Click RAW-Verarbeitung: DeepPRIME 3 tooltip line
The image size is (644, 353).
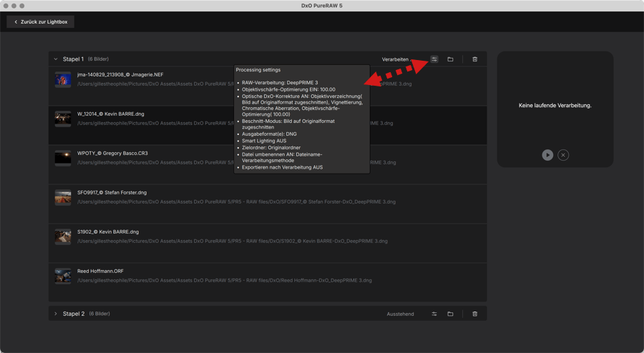[280, 82]
